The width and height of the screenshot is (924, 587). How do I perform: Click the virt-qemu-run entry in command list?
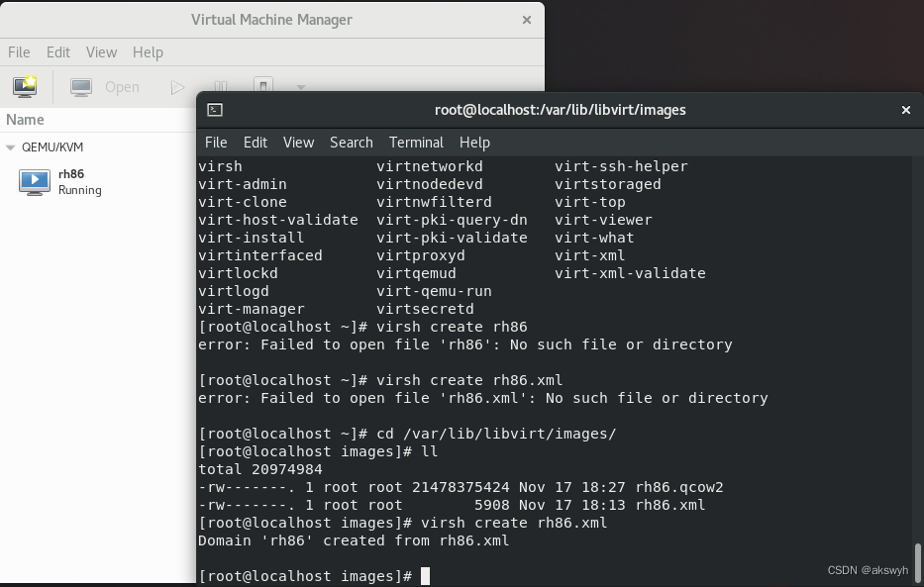tap(434, 291)
